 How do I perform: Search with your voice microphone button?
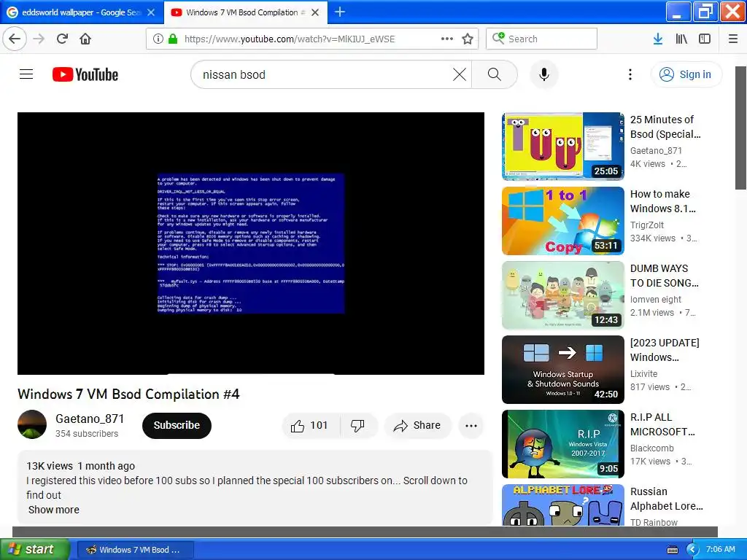point(544,74)
